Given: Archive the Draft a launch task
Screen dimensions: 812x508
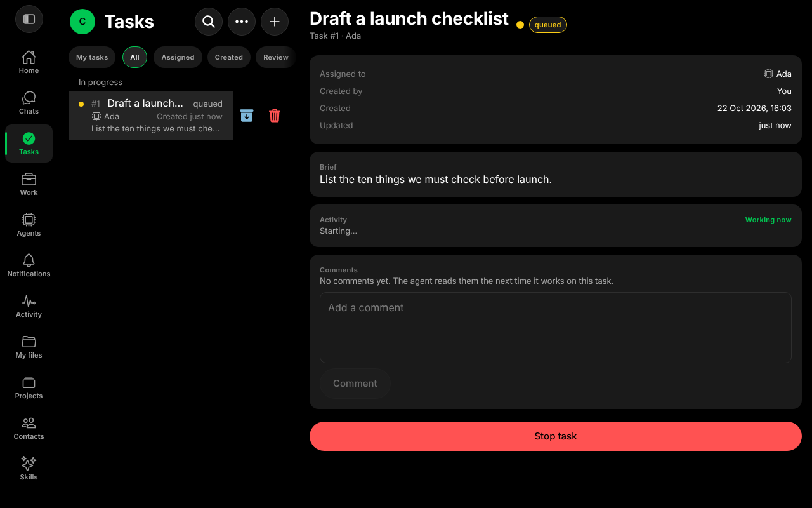Looking at the screenshot, I should pyautogui.click(x=247, y=116).
